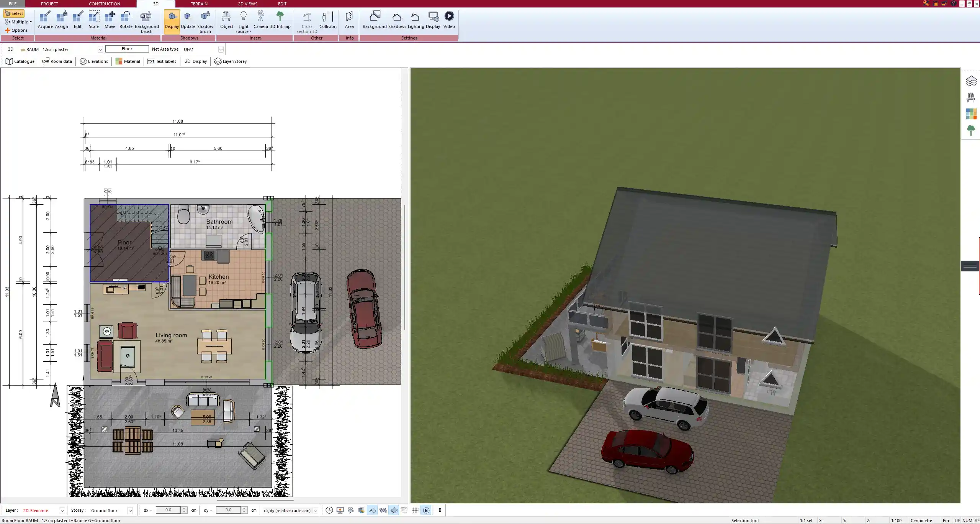Enable the Collision check tool
Viewport: 980px width, 524px height.
pyautogui.click(x=328, y=19)
